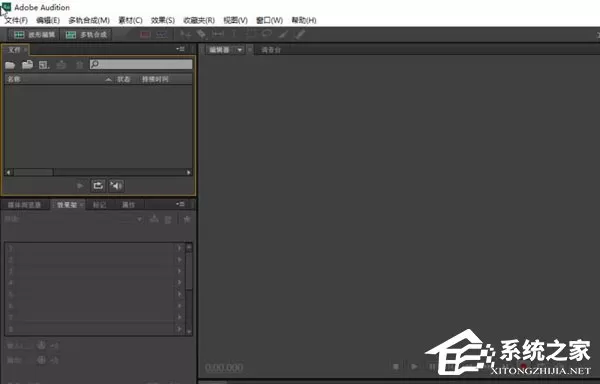Select the Move tool in the toolbar

(186, 34)
